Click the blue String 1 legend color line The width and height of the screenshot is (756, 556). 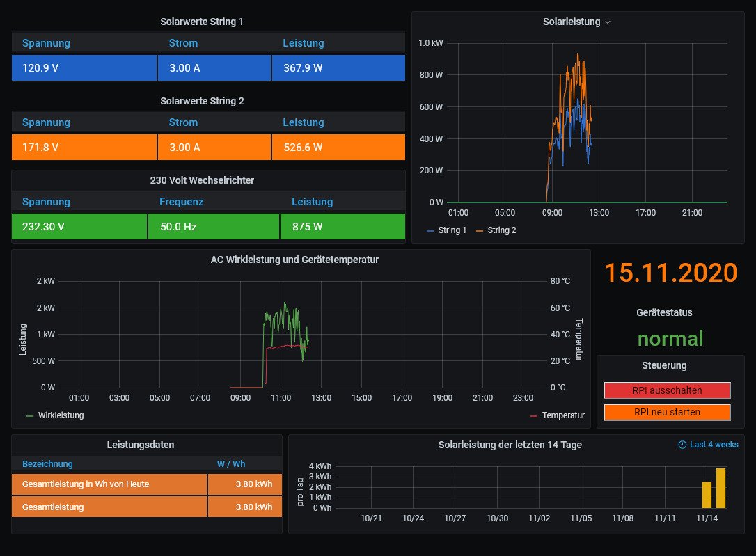(x=431, y=230)
